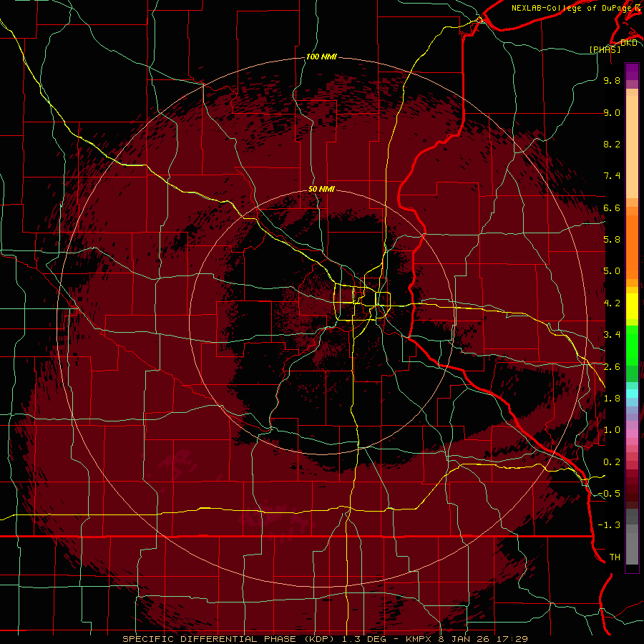The image size is (644, 644).
Task: Click the 6.6 legend value
Action: point(612,208)
